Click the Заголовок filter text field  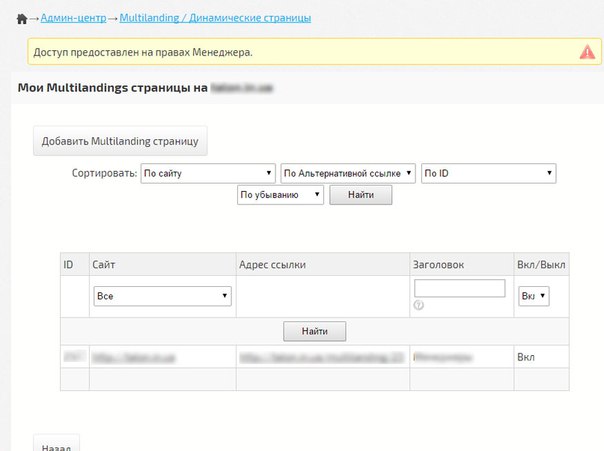point(459,288)
